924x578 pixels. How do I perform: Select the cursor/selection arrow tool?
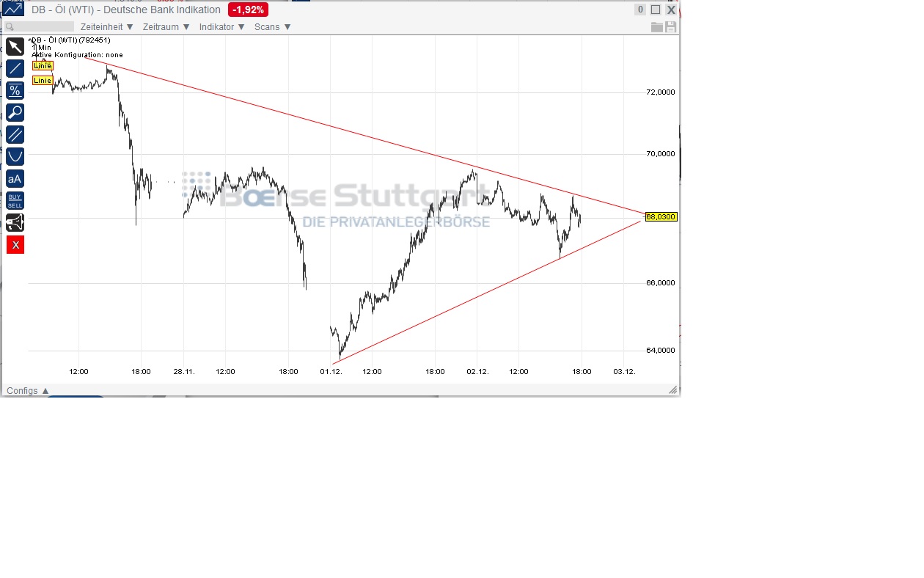tap(15, 46)
